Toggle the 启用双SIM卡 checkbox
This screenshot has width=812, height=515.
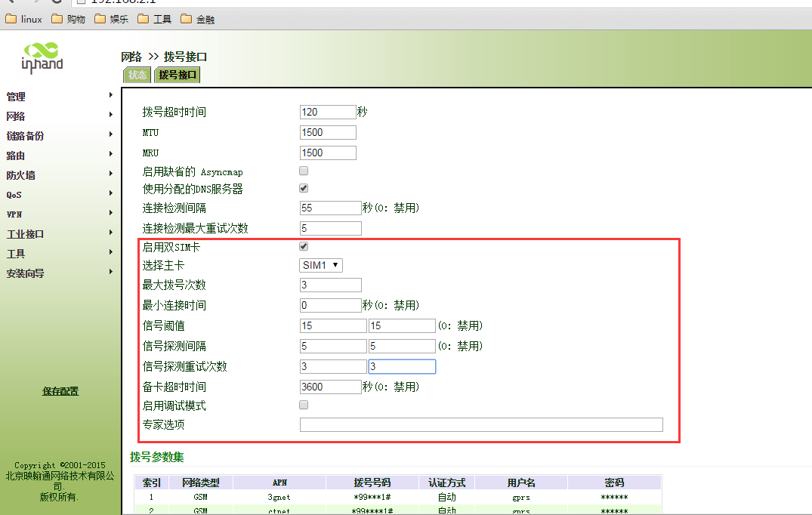[304, 247]
